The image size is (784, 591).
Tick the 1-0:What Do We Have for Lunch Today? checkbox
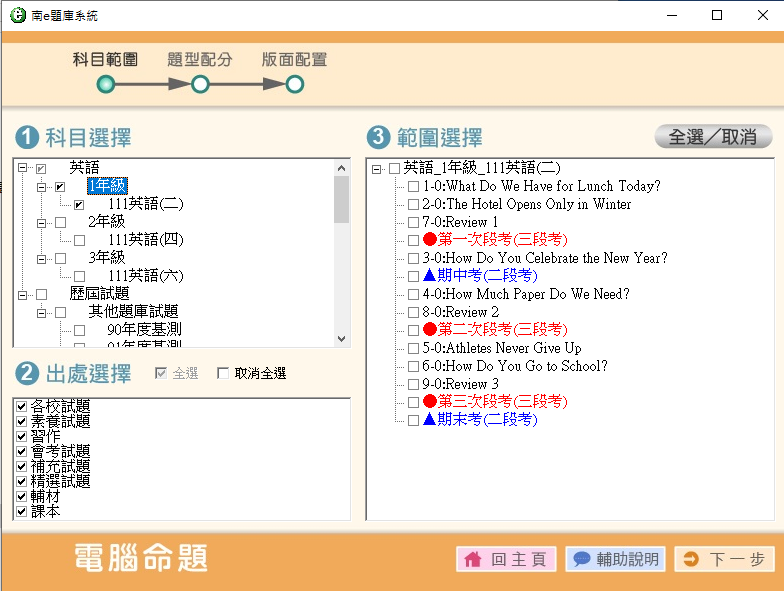pos(413,187)
